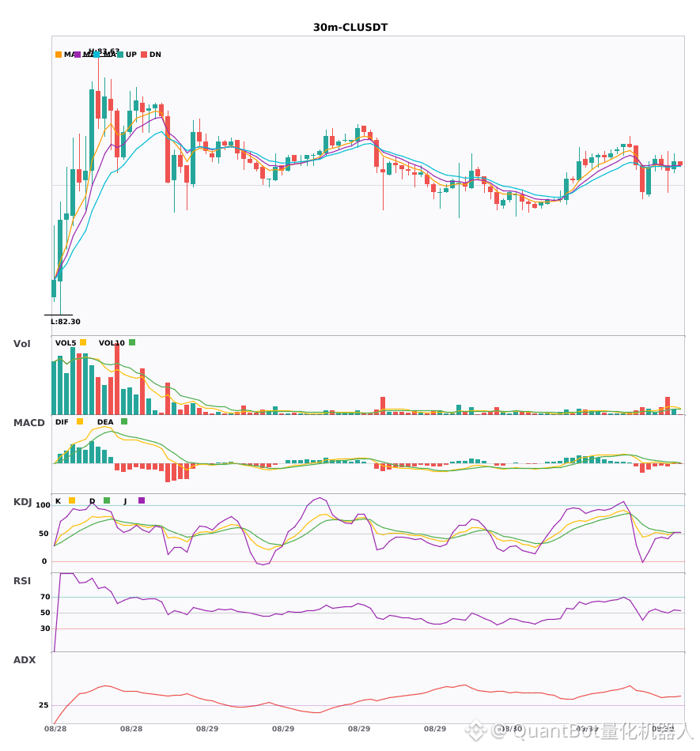Screen dimensions: 700x751
Task: Click the DEA legend label
Action: tap(105, 422)
